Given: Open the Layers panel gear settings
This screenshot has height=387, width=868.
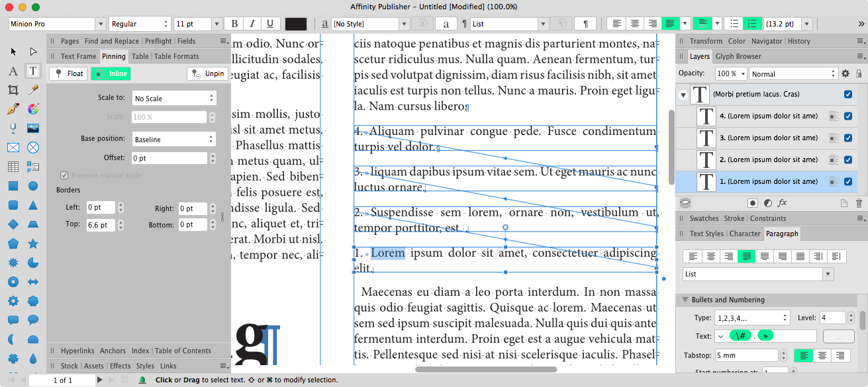Looking at the screenshot, I should (845, 73).
